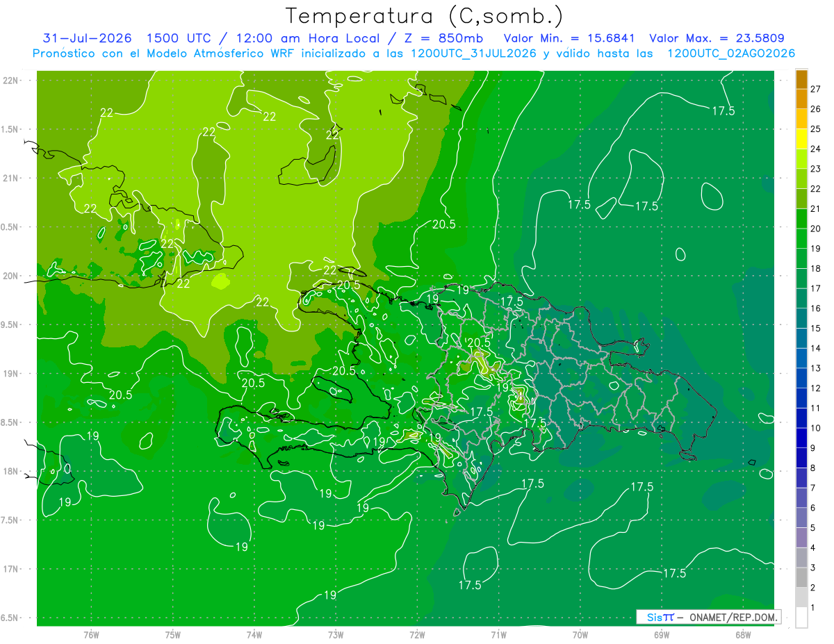Select the '8.5N' latitude axis label

[x=10, y=422]
